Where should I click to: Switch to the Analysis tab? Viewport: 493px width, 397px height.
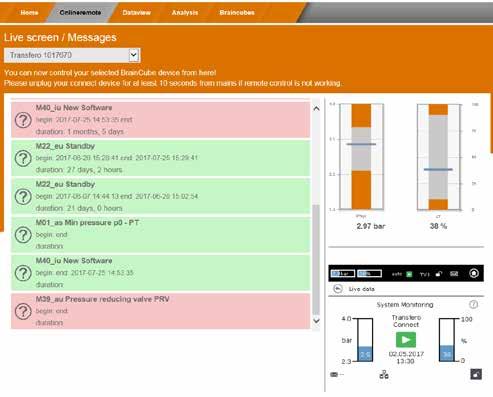point(185,13)
